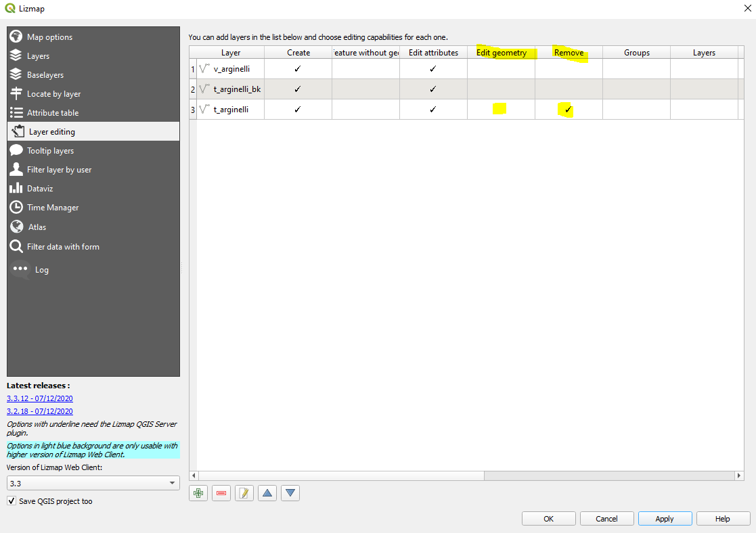Screen dimensions: 756x533
Task: Uncheck Remove capability for t_arginelli
Action: (x=568, y=109)
